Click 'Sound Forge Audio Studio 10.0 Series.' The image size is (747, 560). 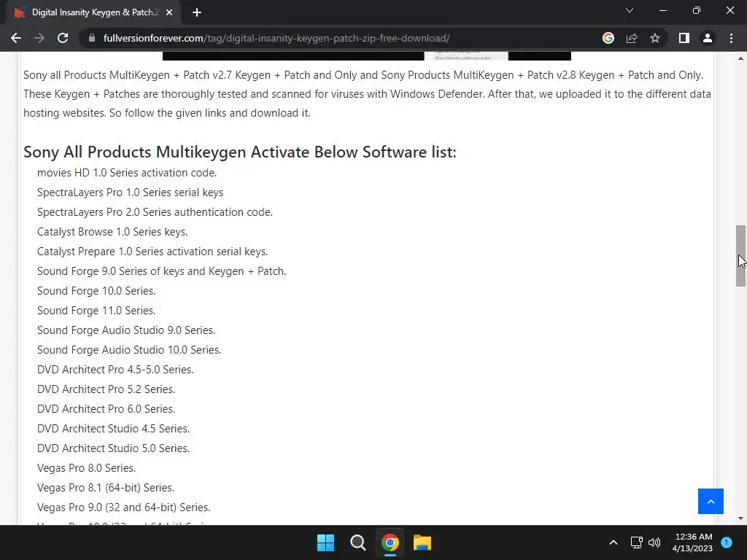point(129,350)
